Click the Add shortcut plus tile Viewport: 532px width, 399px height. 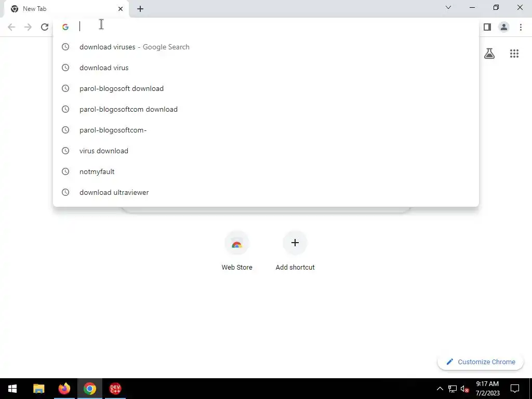(x=295, y=250)
